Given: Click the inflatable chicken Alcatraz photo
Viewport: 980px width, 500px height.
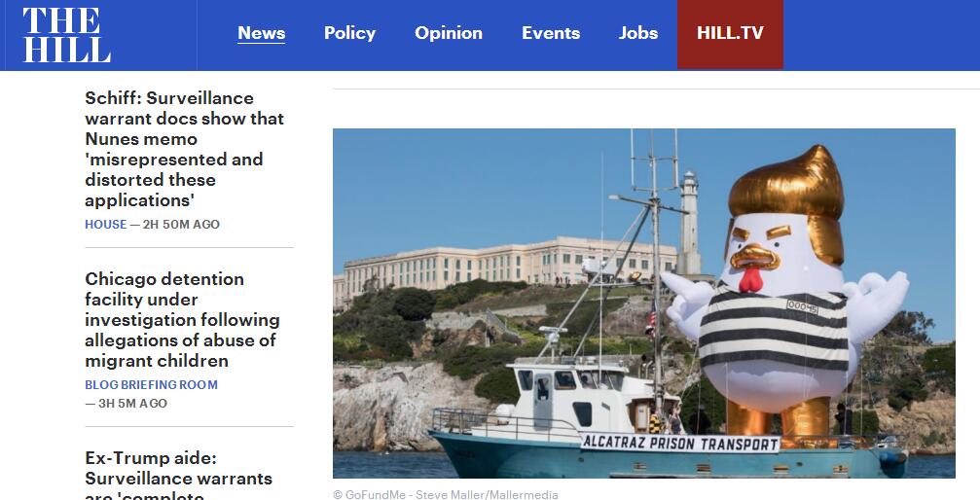Looking at the screenshot, I should tap(643, 304).
